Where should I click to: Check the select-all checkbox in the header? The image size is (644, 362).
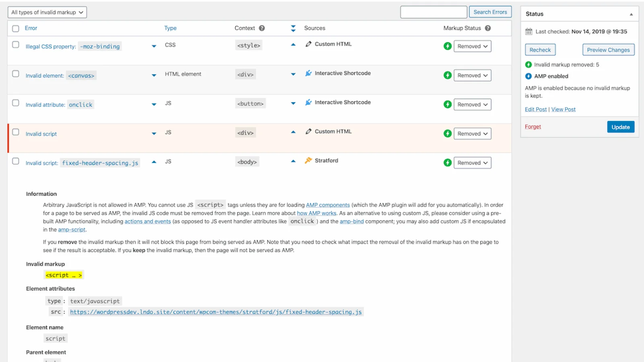click(x=16, y=28)
